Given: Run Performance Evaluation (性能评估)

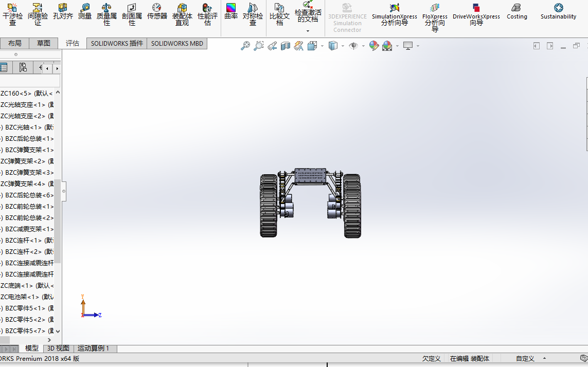Looking at the screenshot, I should point(207,14).
